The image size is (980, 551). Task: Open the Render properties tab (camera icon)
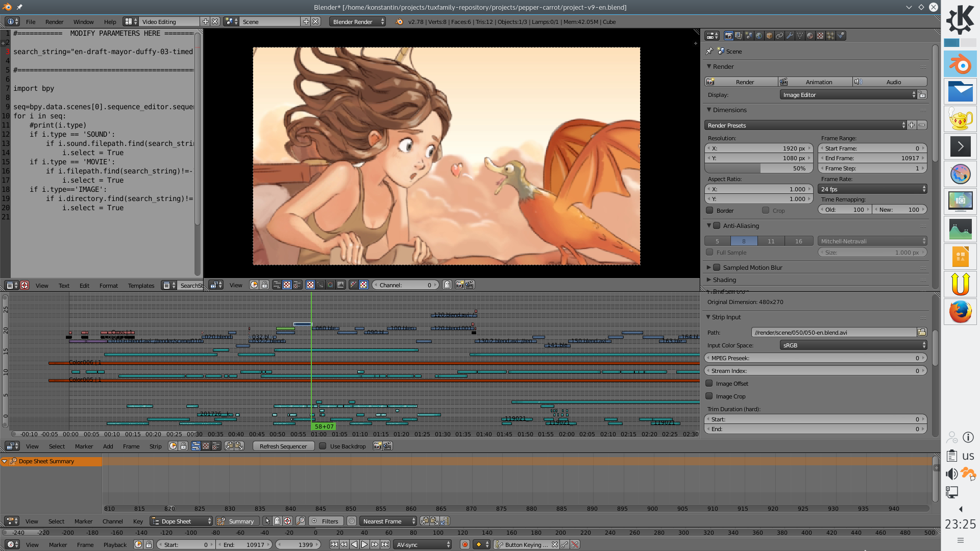pos(728,36)
